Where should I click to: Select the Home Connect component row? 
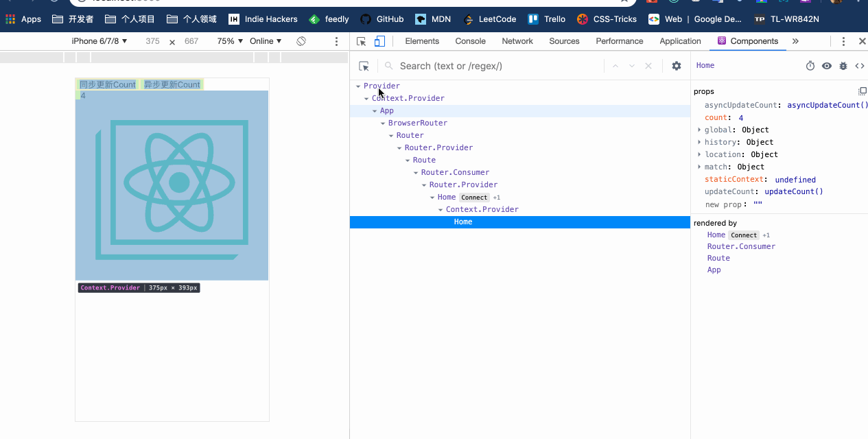[519, 198]
